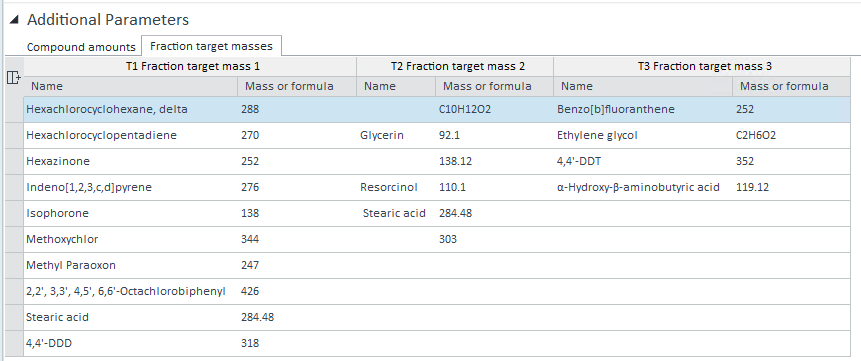Click the column chooser icon beside table

[13, 78]
